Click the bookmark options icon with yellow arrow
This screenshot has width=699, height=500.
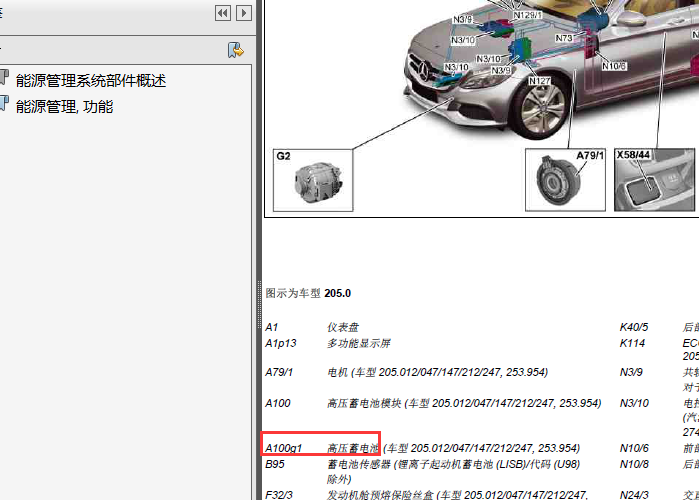(235, 50)
